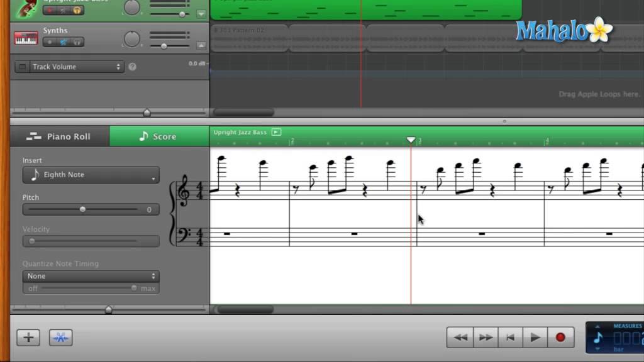Image resolution: width=644 pixels, height=362 pixels.
Task: Select the first note in the score
Action: point(221,158)
